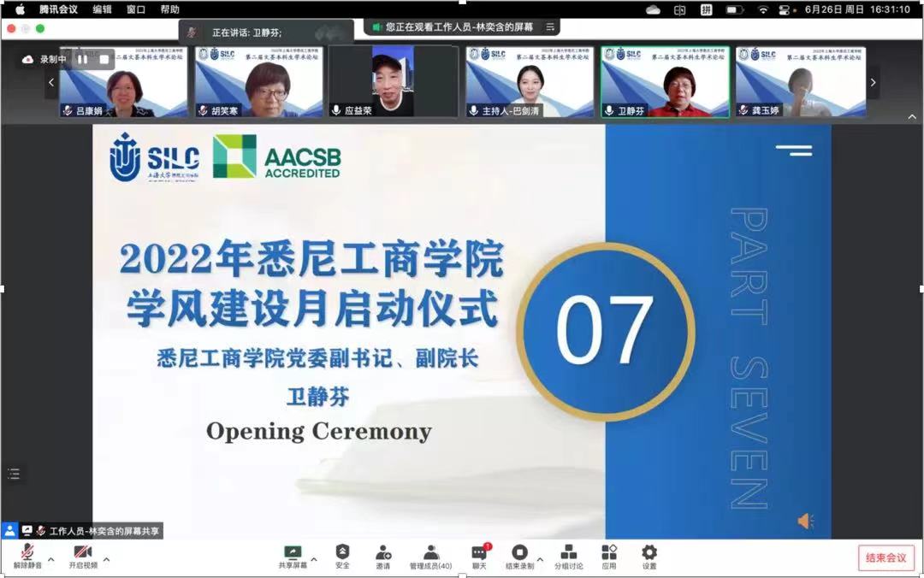Turn on the camera (开启视频)
Image resolution: width=924 pixels, height=578 pixels.
[x=83, y=555]
